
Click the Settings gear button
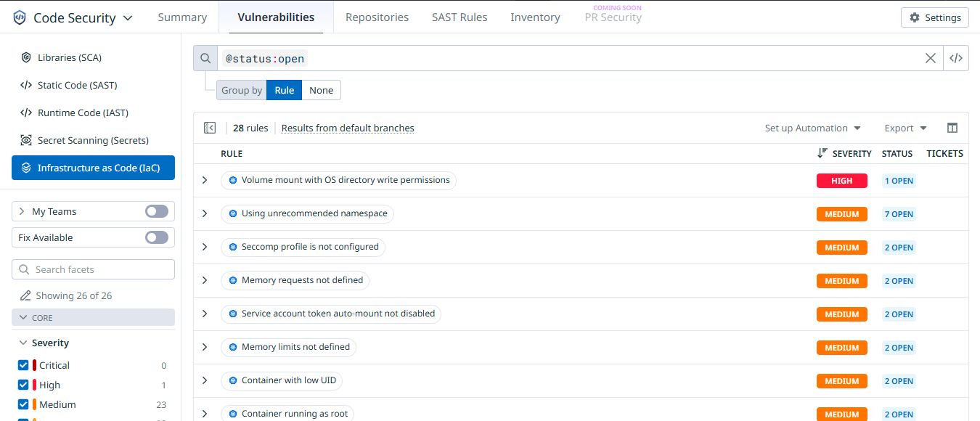pyautogui.click(x=934, y=17)
